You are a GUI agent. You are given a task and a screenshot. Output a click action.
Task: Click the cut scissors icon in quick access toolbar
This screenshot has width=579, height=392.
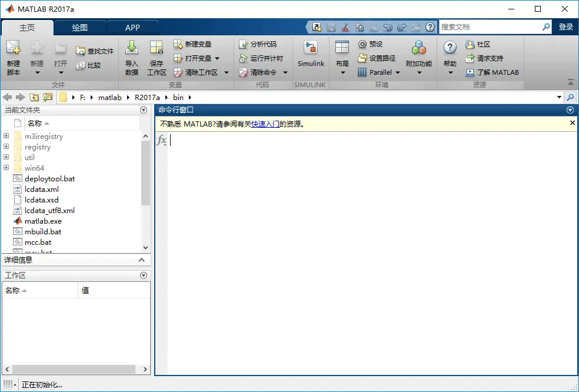point(345,27)
